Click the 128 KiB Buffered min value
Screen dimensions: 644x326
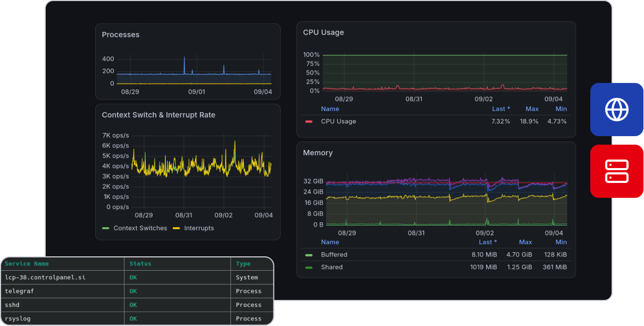click(555, 255)
